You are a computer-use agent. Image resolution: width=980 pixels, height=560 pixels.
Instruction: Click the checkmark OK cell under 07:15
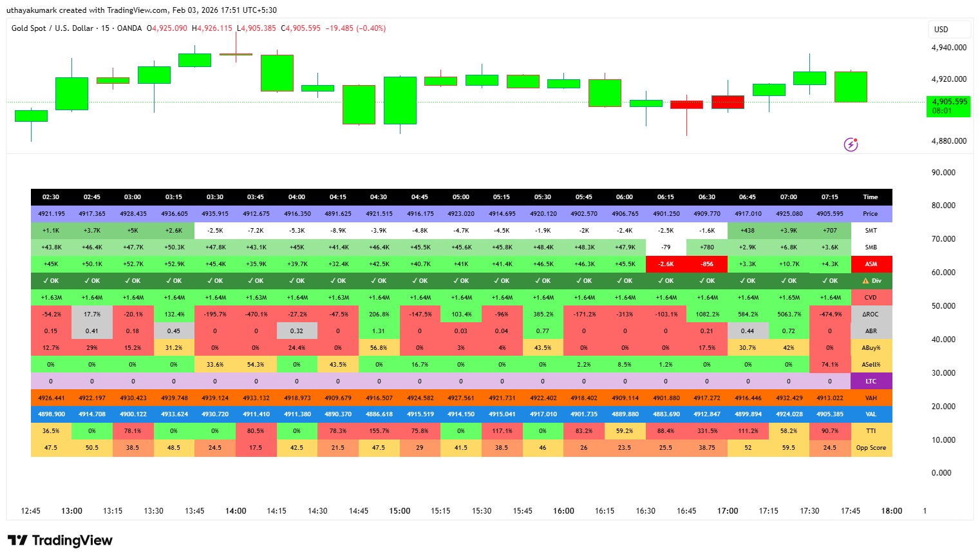pyautogui.click(x=829, y=281)
